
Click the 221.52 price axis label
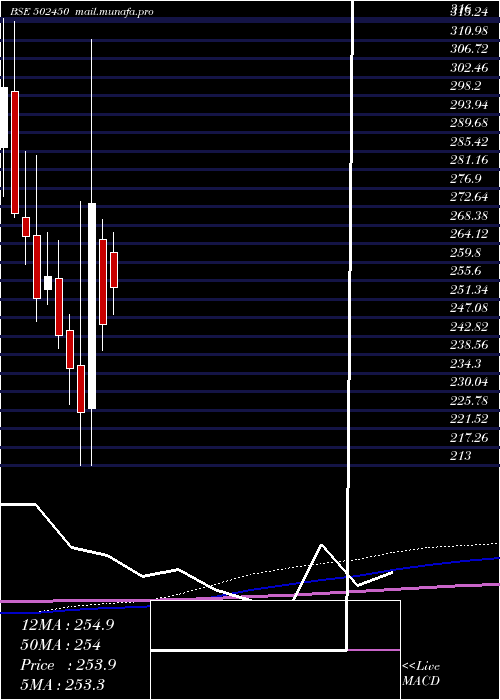pos(469,419)
